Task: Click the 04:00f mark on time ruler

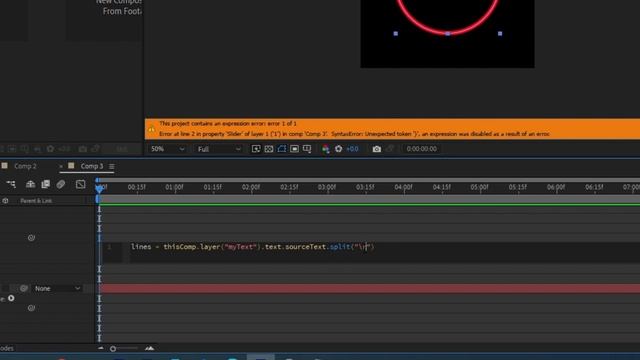Action: point(403,187)
